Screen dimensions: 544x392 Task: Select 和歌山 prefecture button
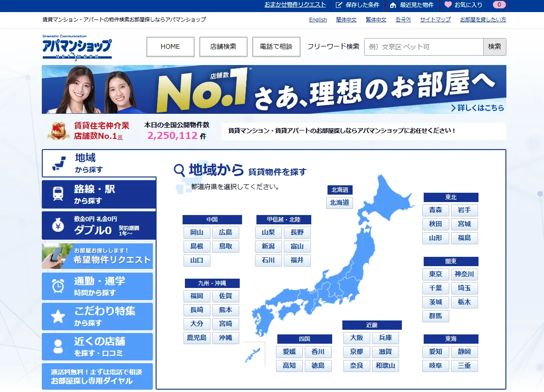tap(385, 366)
